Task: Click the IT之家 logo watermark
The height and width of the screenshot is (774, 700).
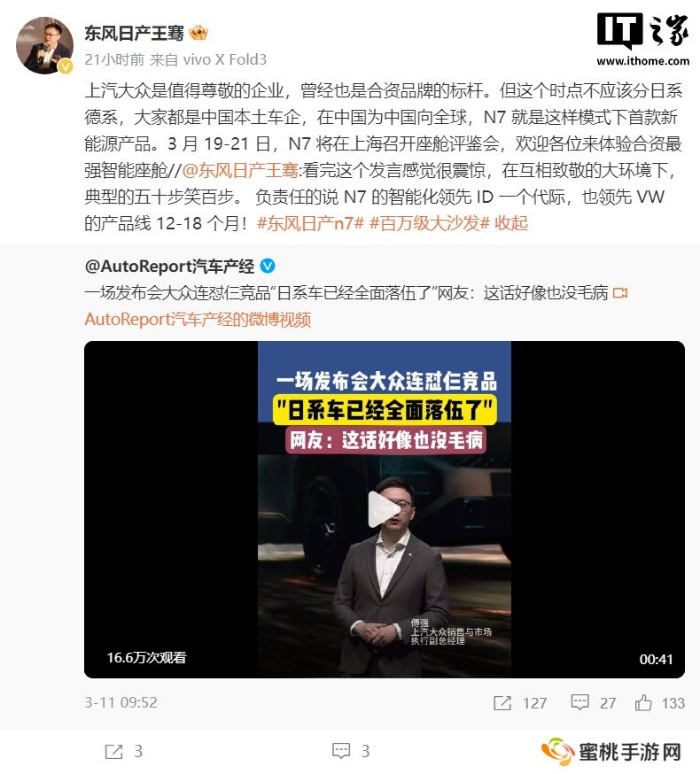Action: click(642, 40)
